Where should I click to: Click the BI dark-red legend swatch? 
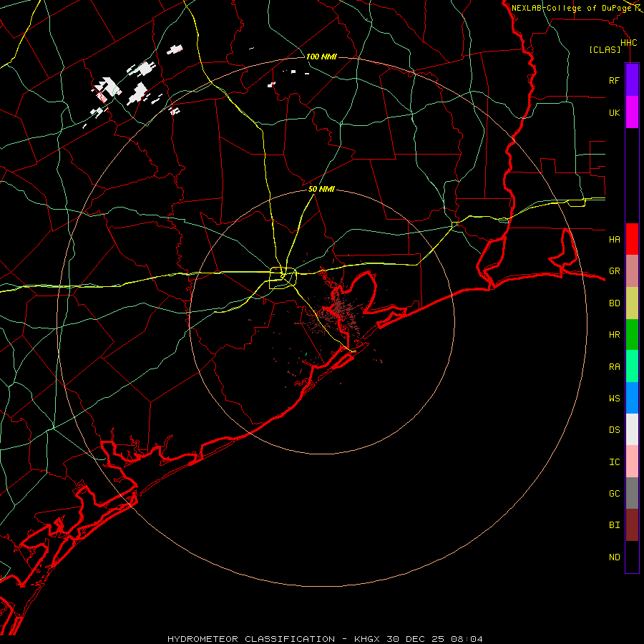[x=632, y=525]
